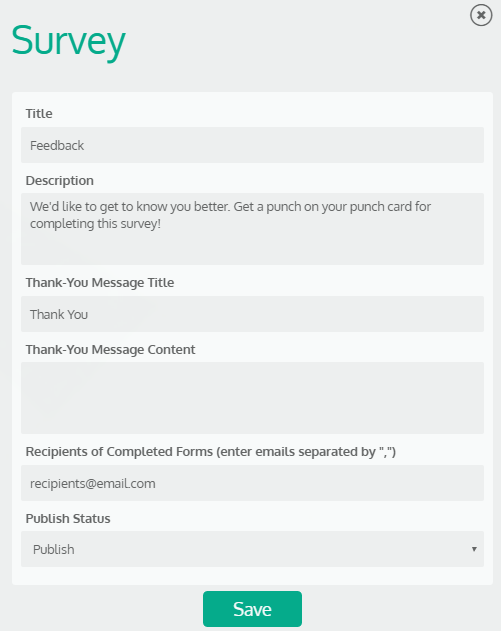Click the Recipients of Completed Forms label
The height and width of the screenshot is (631, 501).
pyautogui.click(x=210, y=452)
